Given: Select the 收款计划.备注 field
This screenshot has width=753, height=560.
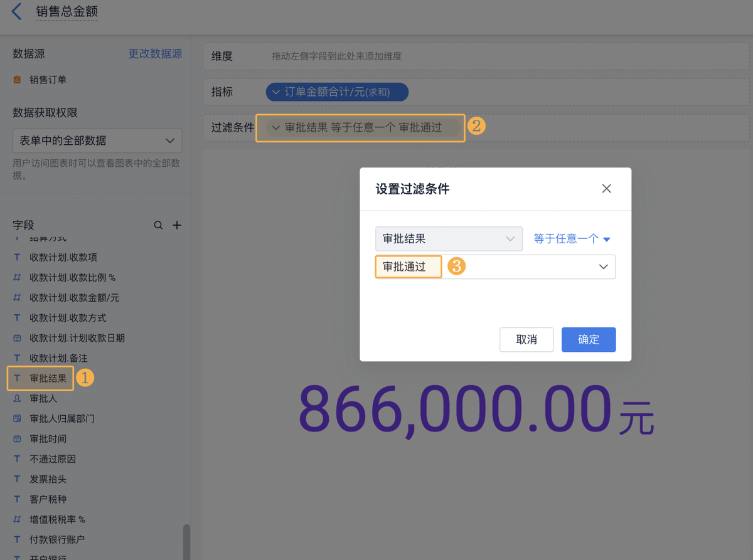Looking at the screenshot, I should [x=58, y=358].
